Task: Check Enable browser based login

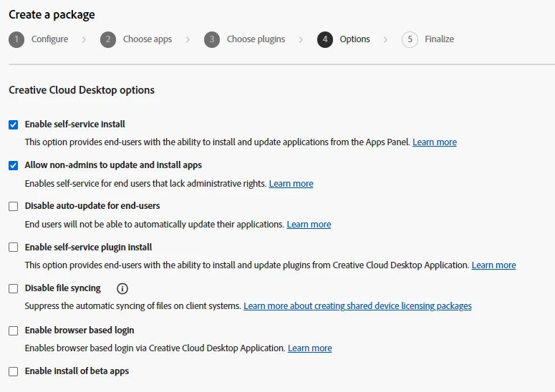Action: 14,330
